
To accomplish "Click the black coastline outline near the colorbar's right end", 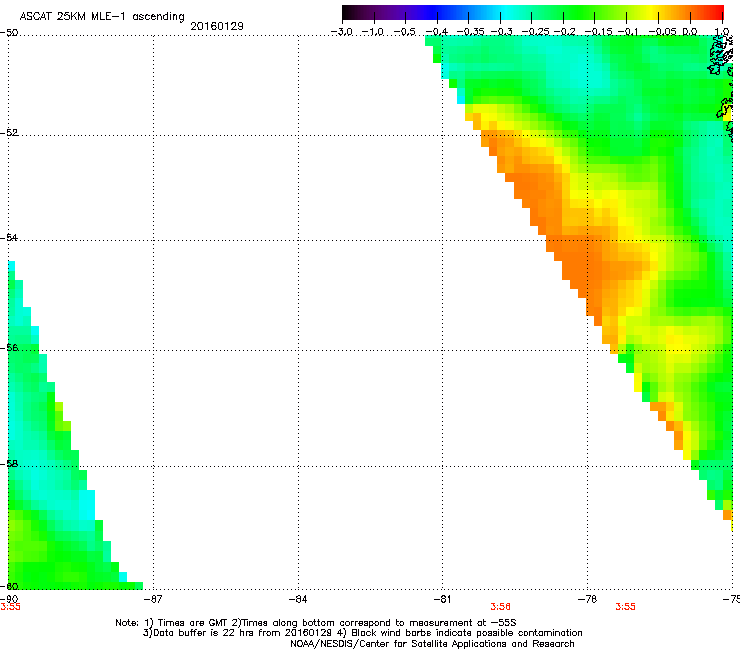I will coord(720,57).
